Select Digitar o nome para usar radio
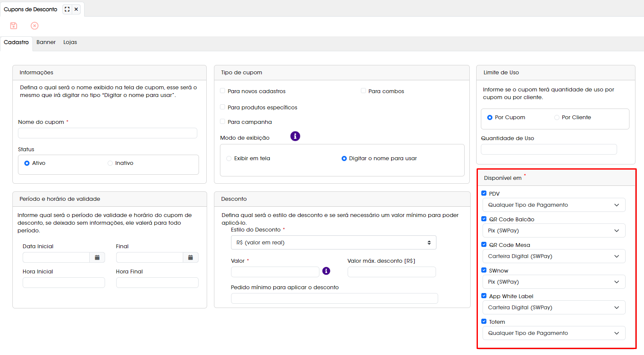Viewport: 644px width, 355px height. pyautogui.click(x=344, y=158)
